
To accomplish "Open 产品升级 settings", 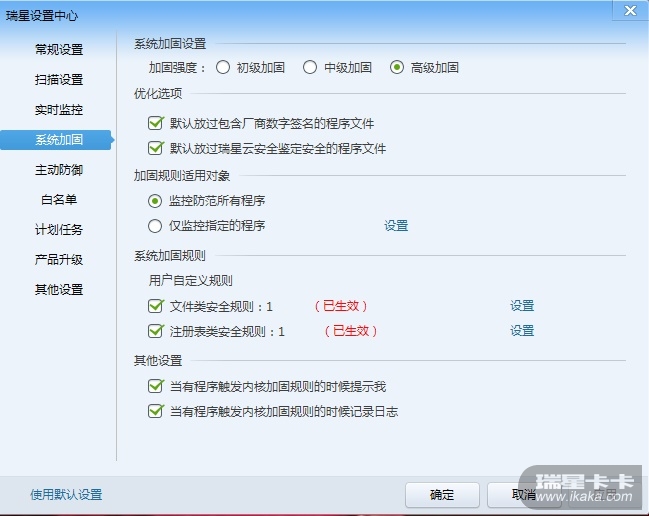I will [59, 260].
